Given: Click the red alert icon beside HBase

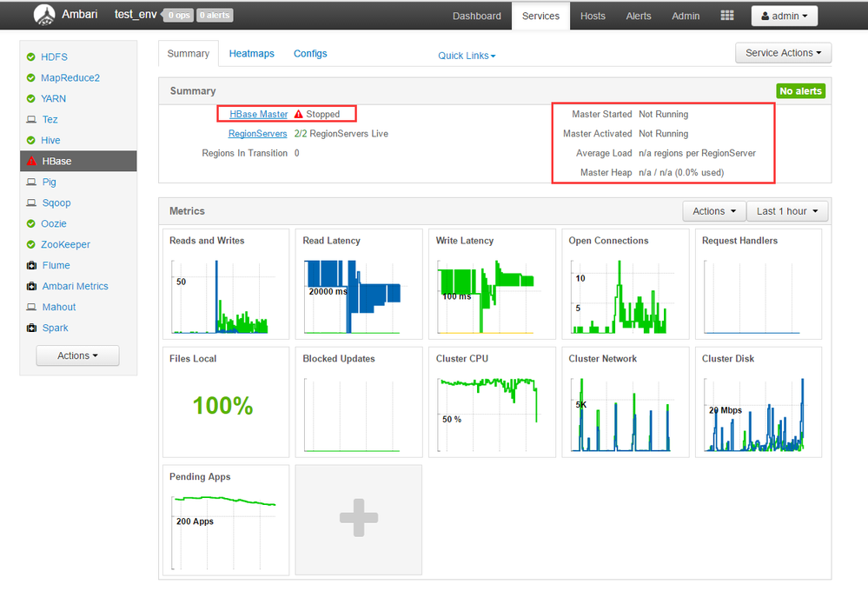Looking at the screenshot, I should [x=31, y=161].
